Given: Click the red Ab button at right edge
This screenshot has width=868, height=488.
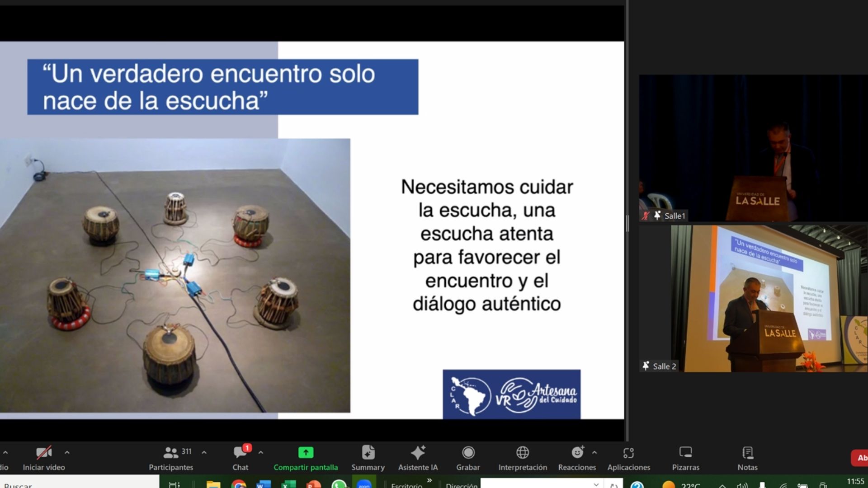Looking at the screenshot, I should (860, 458).
